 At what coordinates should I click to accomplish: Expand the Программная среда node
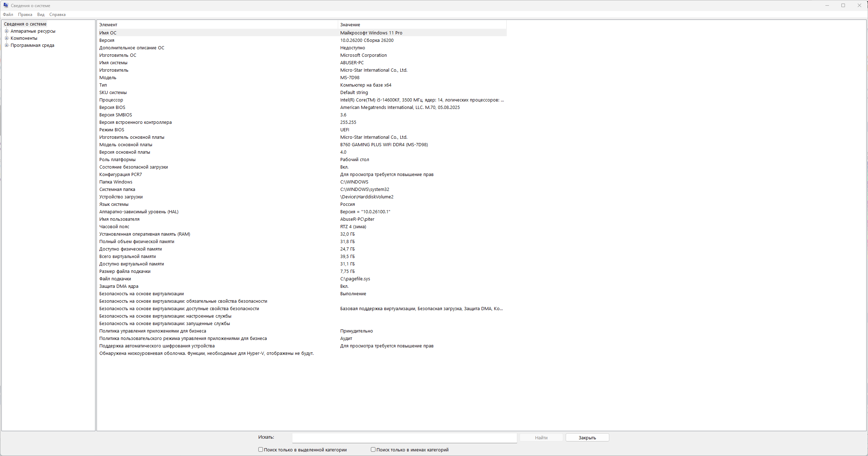[x=6, y=45]
